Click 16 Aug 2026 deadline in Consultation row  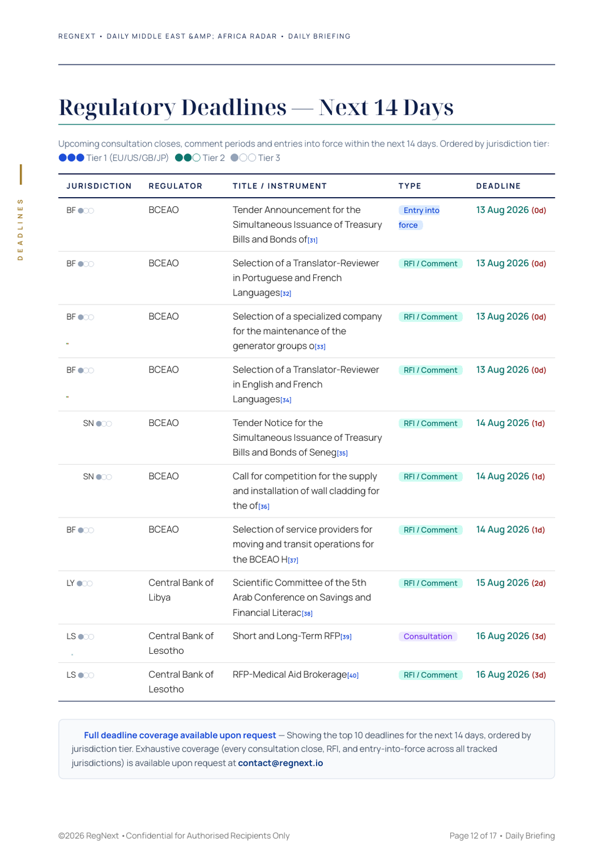pyautogui.click(x=511, y=636)
